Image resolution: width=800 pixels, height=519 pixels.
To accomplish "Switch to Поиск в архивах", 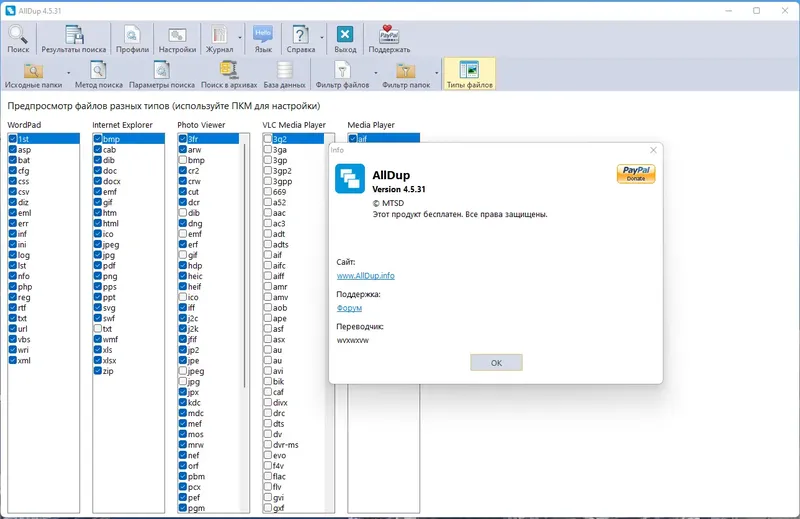I will pos(229,75).
